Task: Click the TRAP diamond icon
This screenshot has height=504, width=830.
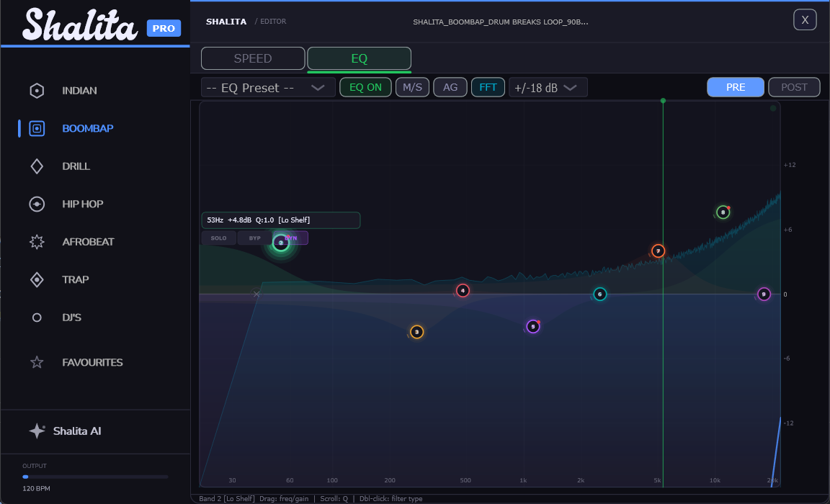Action: [37, 279]
